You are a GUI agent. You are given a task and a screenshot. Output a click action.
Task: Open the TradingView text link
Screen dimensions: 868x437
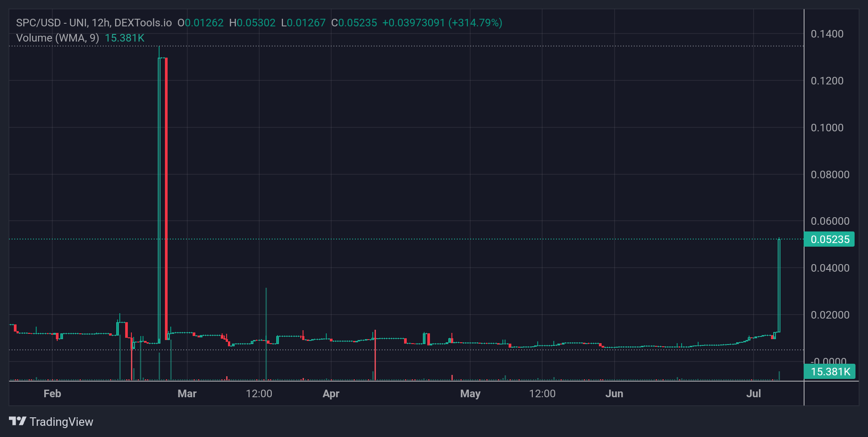click(x=61, y=422)
